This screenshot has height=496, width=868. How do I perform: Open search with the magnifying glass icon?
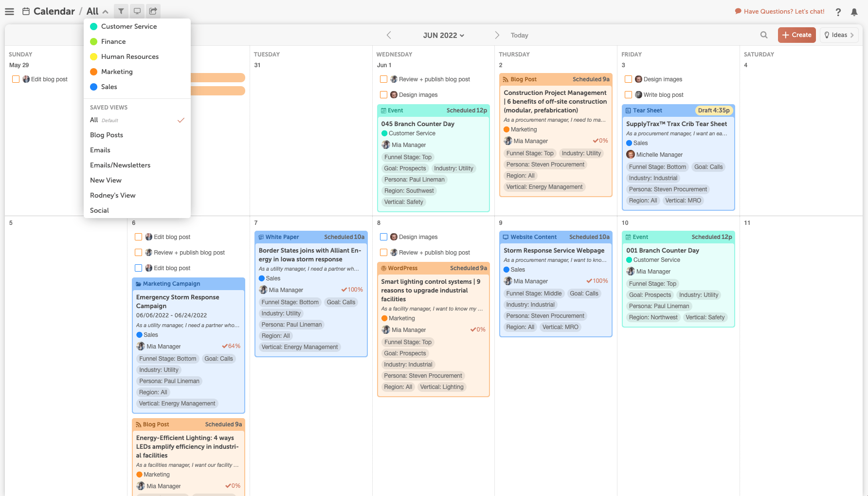(764, 35)
